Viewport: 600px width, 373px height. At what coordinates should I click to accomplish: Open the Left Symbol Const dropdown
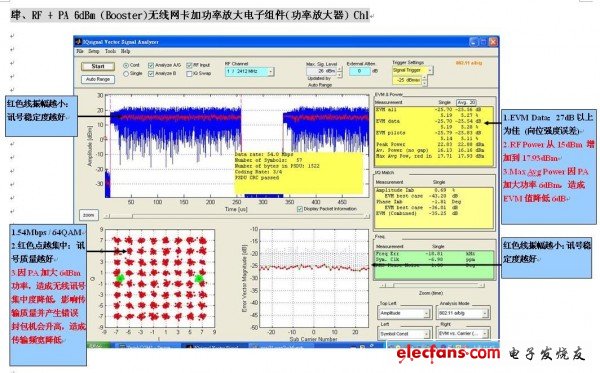pos(404,334)
